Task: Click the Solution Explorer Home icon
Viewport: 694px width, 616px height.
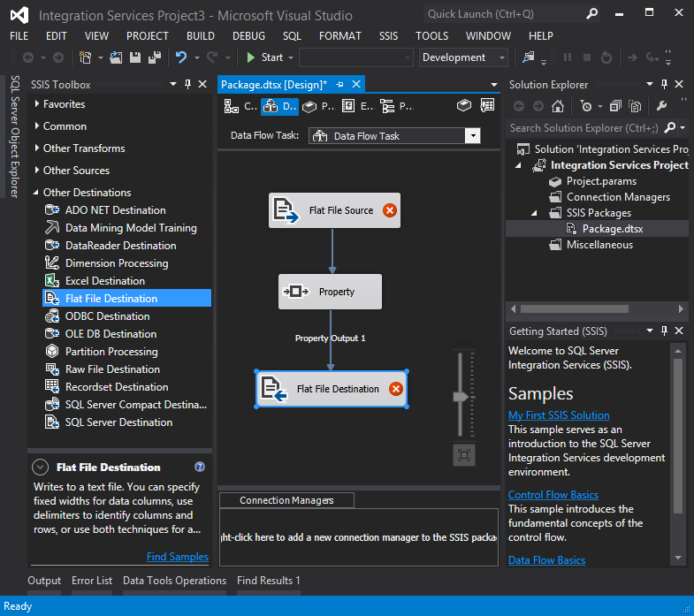Action: click(x=558, y=106)
